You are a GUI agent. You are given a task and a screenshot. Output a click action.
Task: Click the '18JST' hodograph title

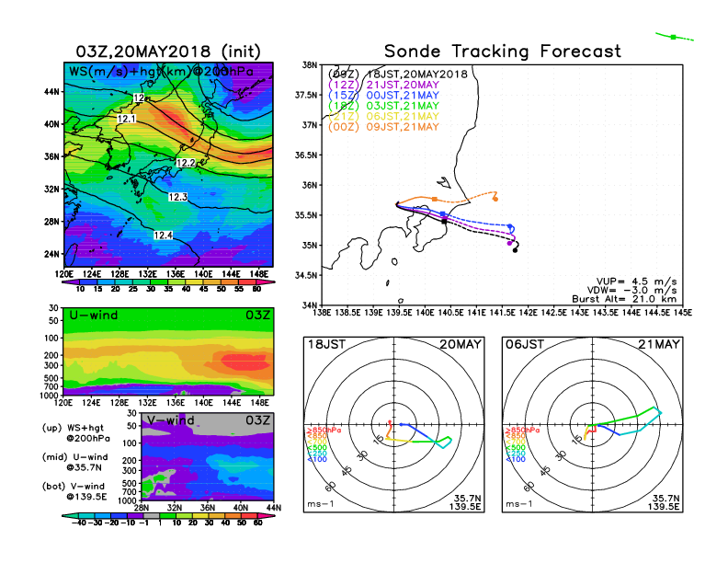pyautogui.click(x=326, y=344)
